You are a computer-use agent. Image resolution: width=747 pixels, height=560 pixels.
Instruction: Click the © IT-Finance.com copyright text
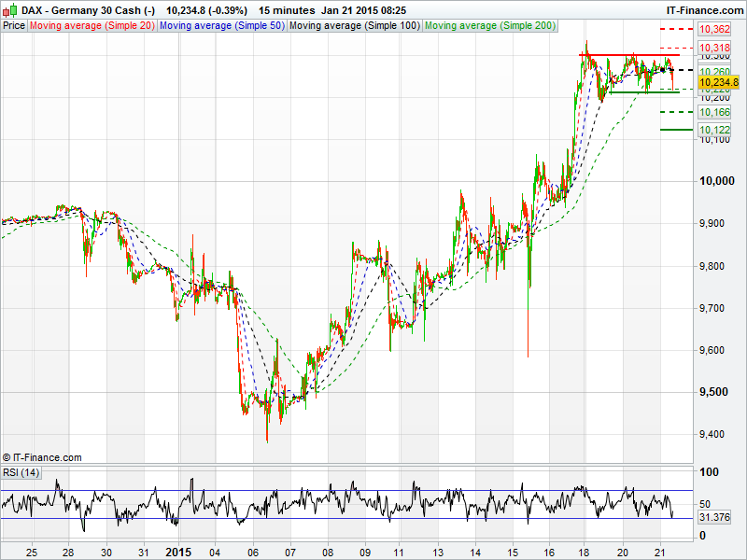click(x=42, y=457)
